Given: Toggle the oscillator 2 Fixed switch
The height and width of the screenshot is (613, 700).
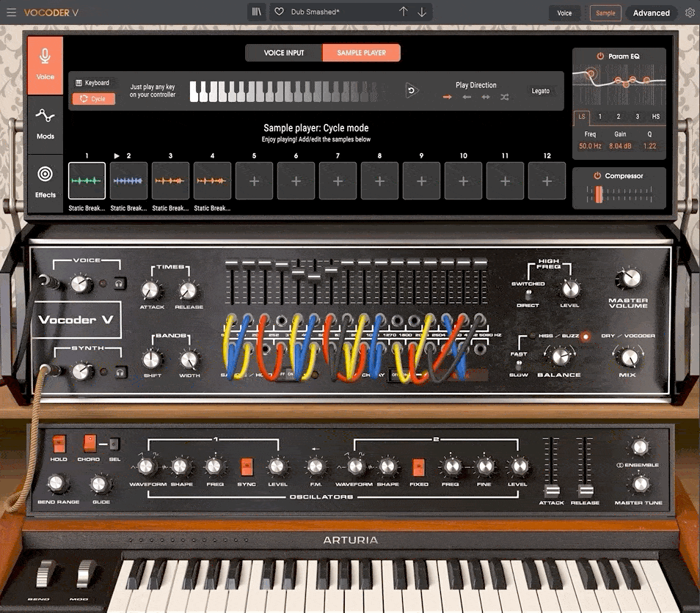Looking at the screenshot, I should (x=418, y=467).
